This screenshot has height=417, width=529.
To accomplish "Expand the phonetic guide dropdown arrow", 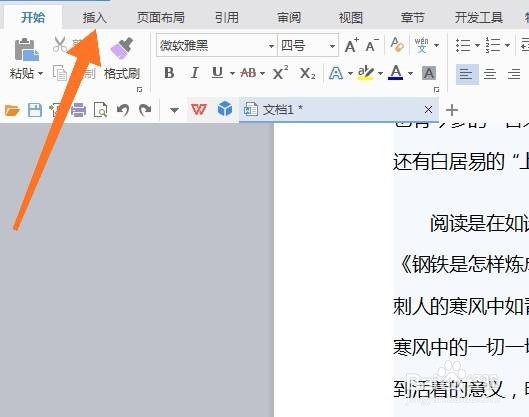I will pos(437,45).
